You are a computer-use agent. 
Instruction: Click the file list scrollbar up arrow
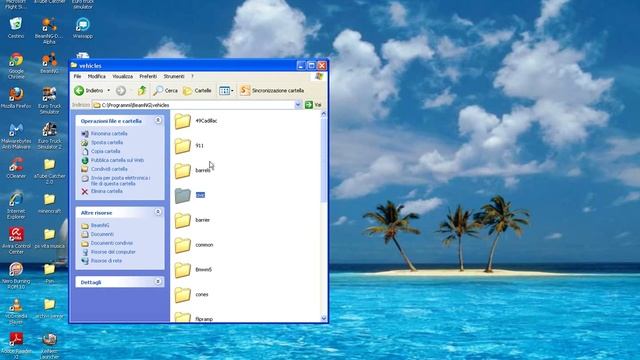[324, 115]
